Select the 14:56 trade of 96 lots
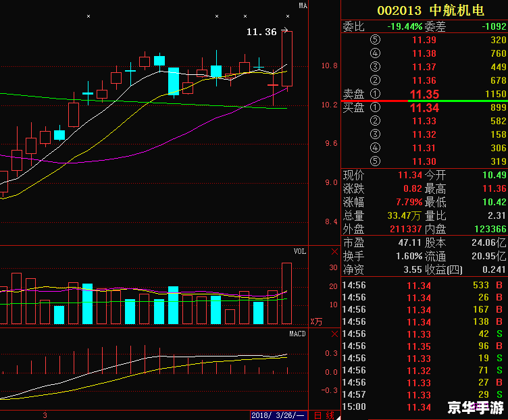Viewport: 508px width, 420px height. point(423,346)
